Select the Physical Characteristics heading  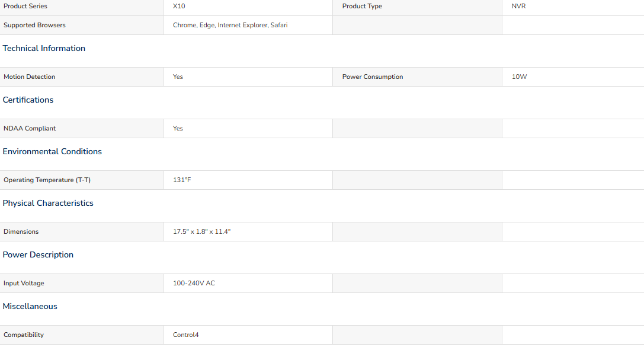click(x=48, y=203)
